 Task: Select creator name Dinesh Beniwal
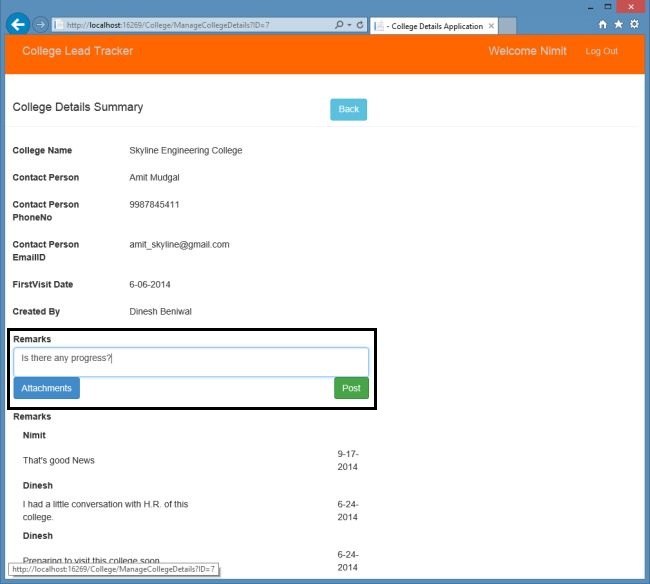point(160,311)
